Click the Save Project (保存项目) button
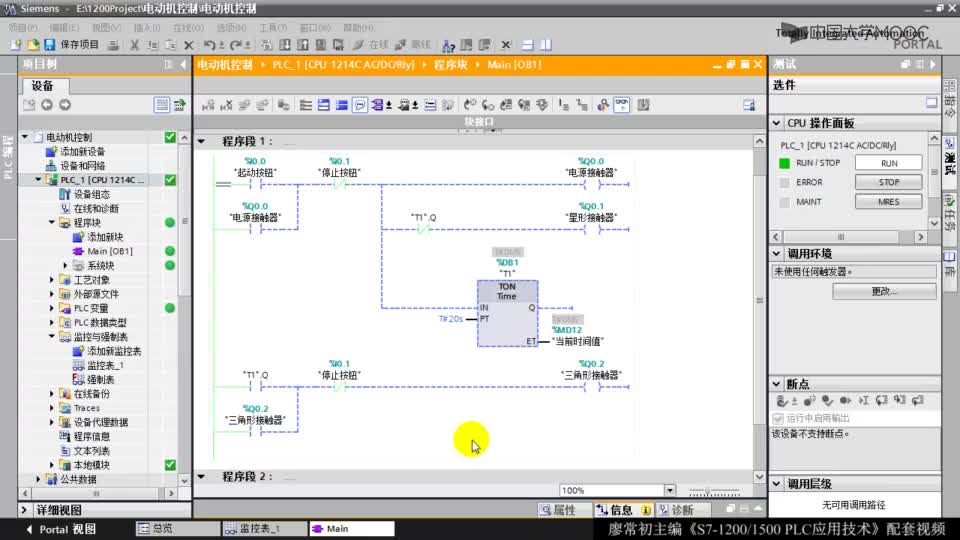 pyautogui.click(x=72, y=45)
